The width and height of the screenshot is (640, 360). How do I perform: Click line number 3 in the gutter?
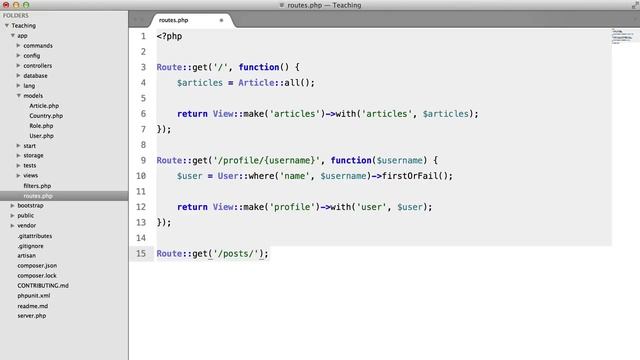(143, 67)
